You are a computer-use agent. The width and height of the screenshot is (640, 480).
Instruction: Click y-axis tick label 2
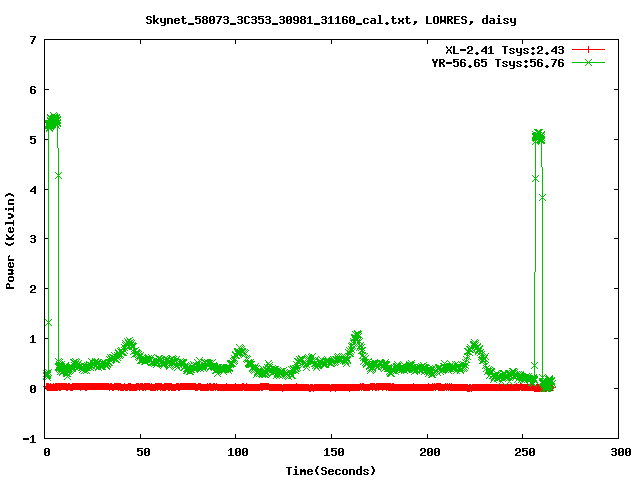(33, 289)
